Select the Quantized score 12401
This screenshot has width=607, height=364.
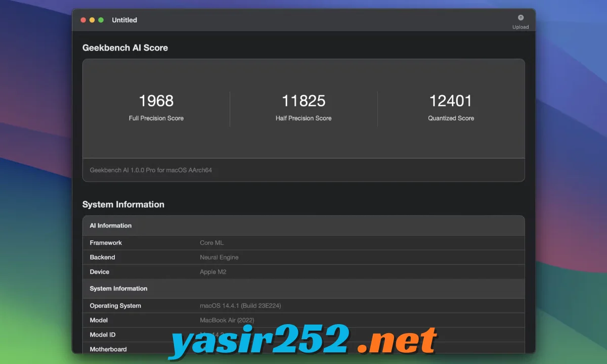click(x=451, y=101)
